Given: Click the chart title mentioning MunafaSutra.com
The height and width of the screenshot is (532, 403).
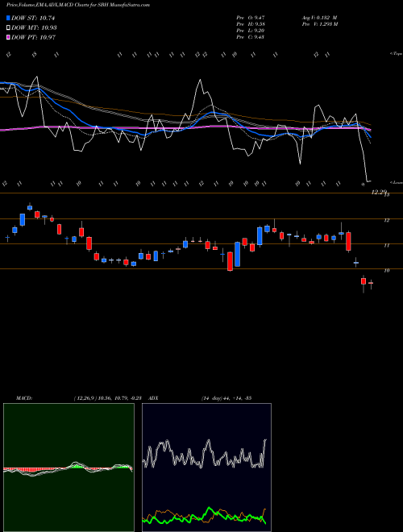Looking at the screenshot, I should (78, 5).
